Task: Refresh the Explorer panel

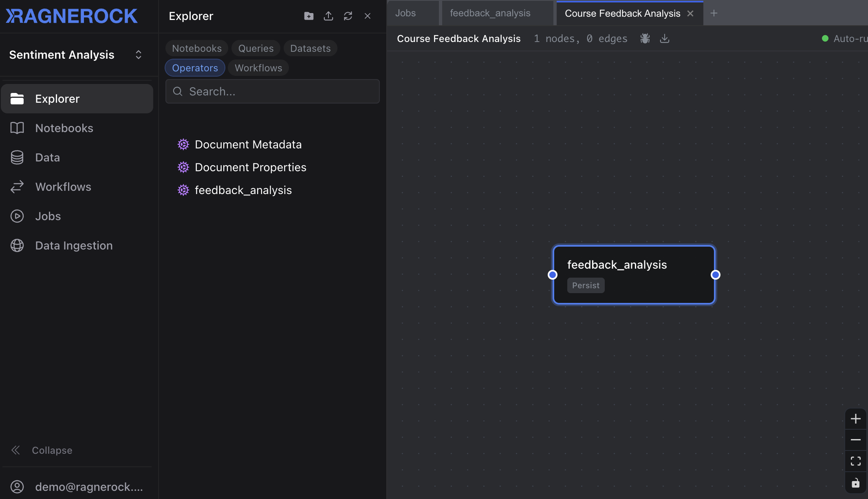Action: (x=348, y=16)
